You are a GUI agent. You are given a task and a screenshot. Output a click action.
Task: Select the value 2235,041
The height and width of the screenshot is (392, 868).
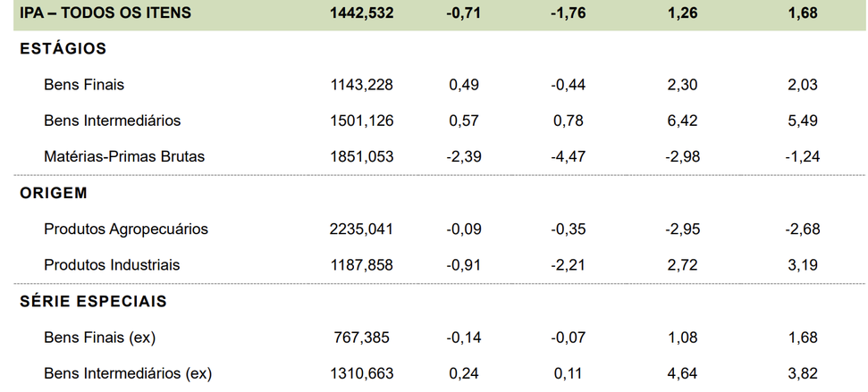[x=361, y=229]
